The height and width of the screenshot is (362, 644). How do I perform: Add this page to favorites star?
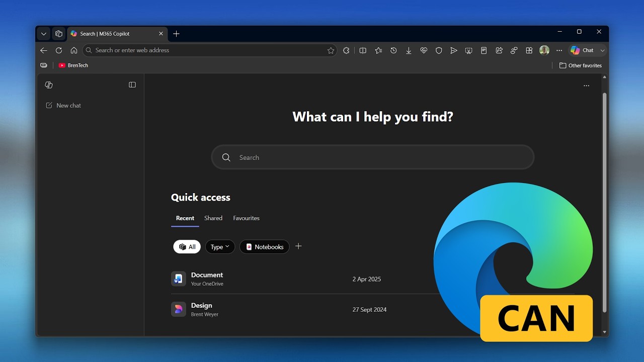331,50
